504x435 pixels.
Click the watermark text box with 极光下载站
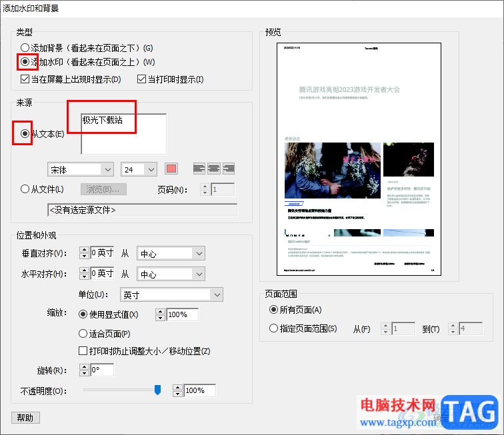[x=124, y=134]
